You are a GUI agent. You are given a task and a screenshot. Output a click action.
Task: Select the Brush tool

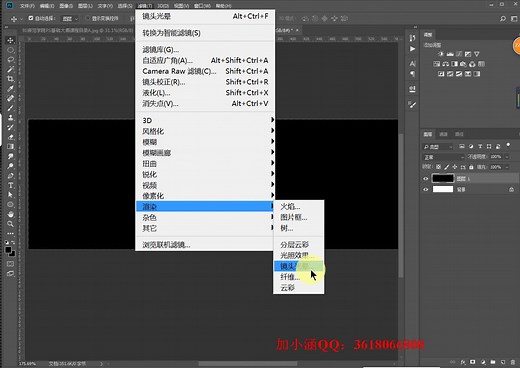11,108
